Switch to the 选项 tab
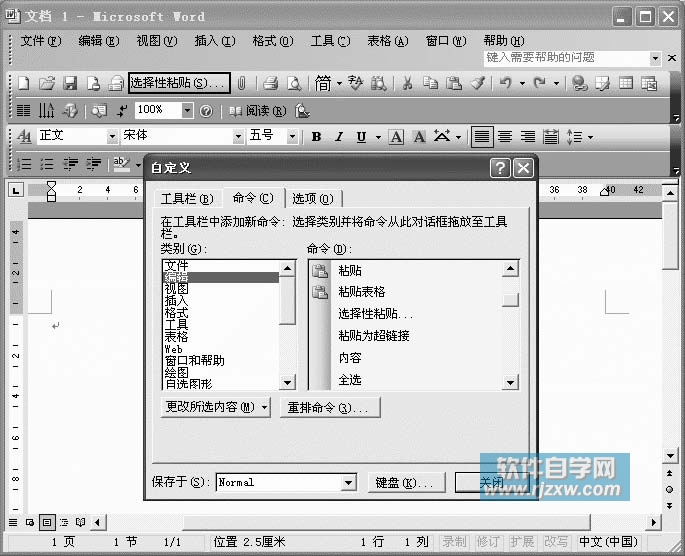 313,199
